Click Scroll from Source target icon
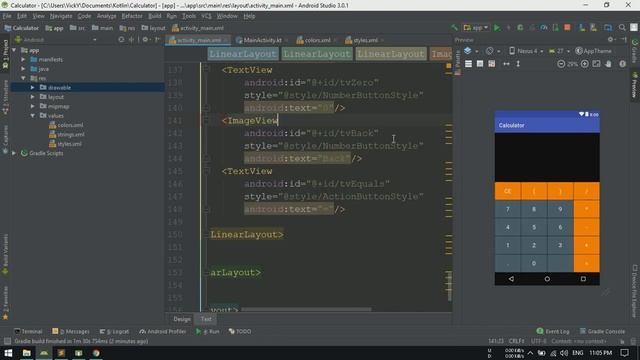 [x=121, y=40]
